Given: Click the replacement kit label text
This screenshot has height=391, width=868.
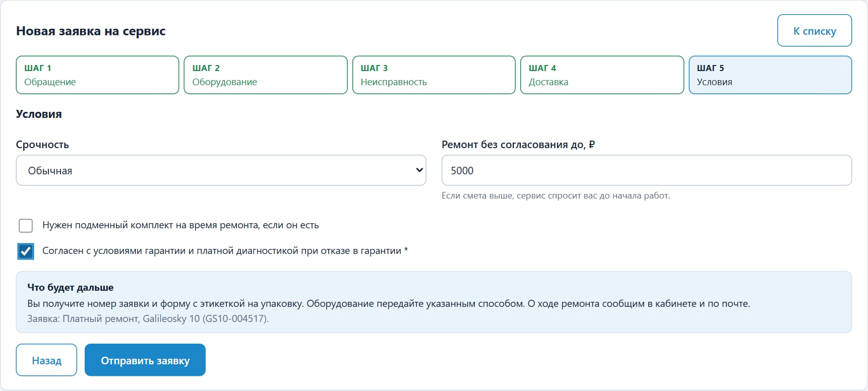Looking at the screenshot, I should [x=180, y=225].
